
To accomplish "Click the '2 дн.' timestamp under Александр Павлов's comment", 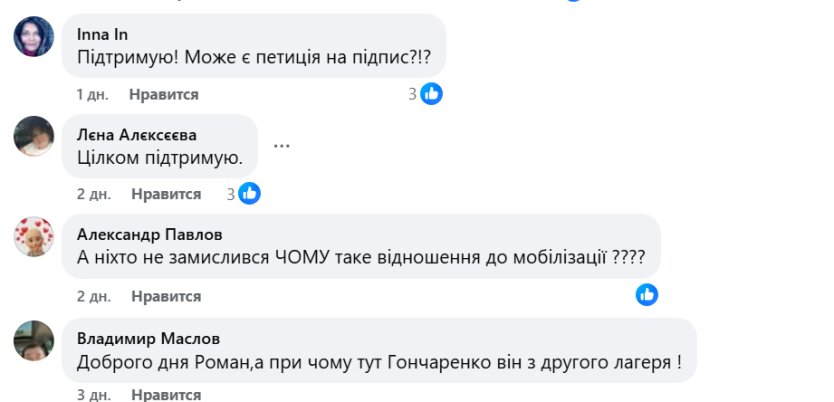I will [94, 297].
